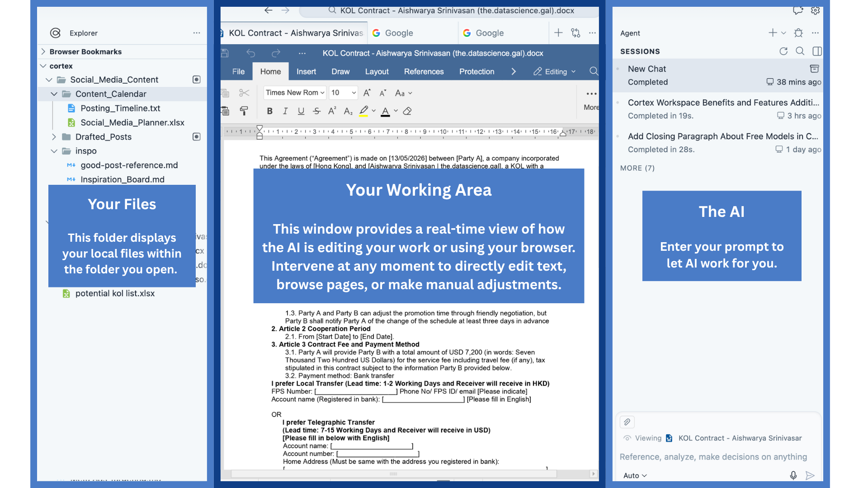Open font color dropdown arrow

pyautogui.click(x=396, y=111)
